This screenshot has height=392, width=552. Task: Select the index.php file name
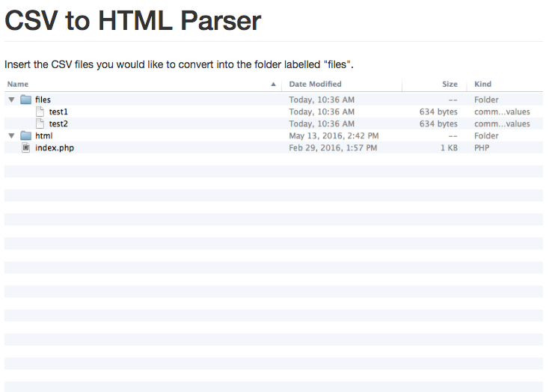click(x=55, y=147)
